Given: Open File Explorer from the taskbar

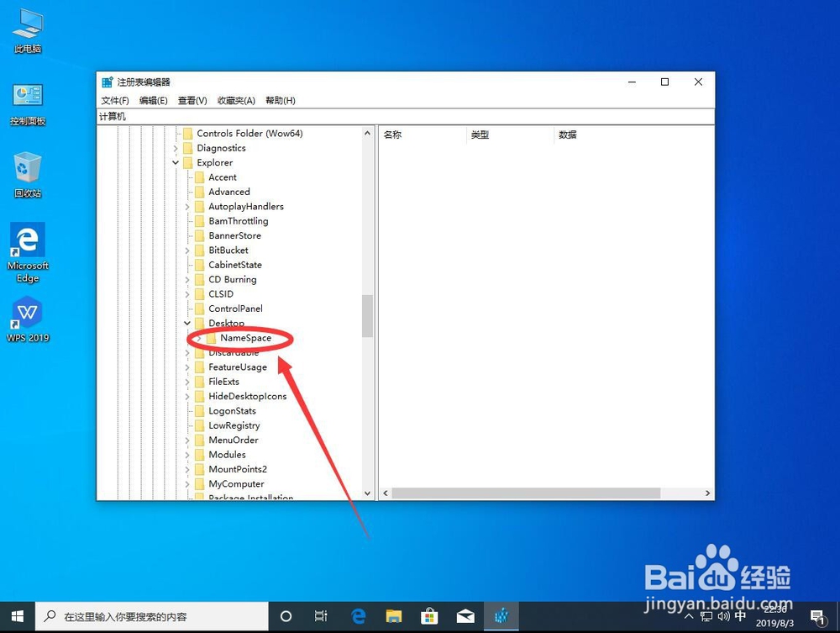Looking at the screenshot, I should [394, 616].
